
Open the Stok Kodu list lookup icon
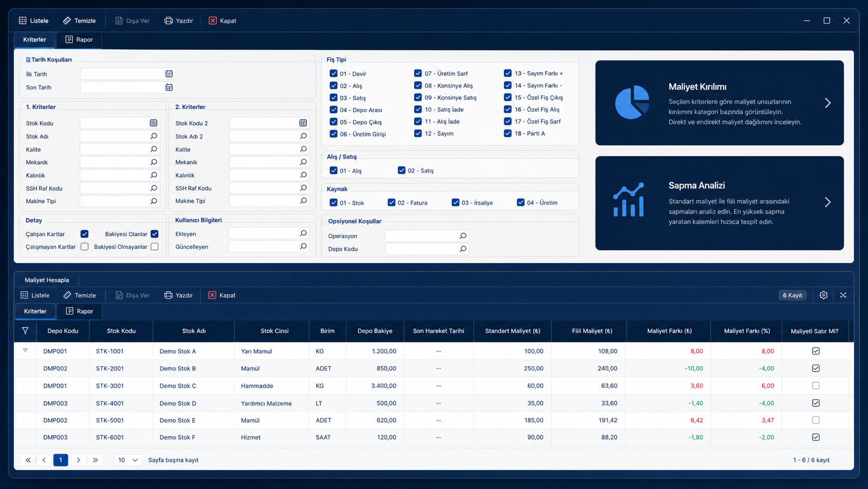153,123
